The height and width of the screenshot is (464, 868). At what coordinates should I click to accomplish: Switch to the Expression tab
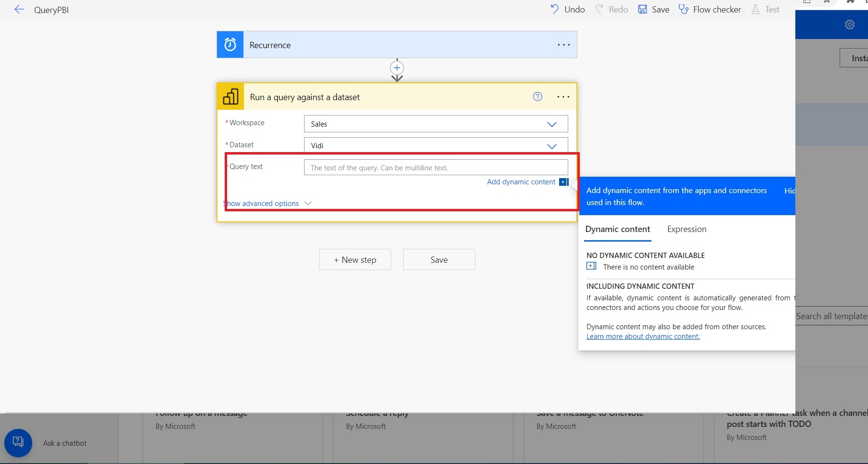click(x=687, y=229)
